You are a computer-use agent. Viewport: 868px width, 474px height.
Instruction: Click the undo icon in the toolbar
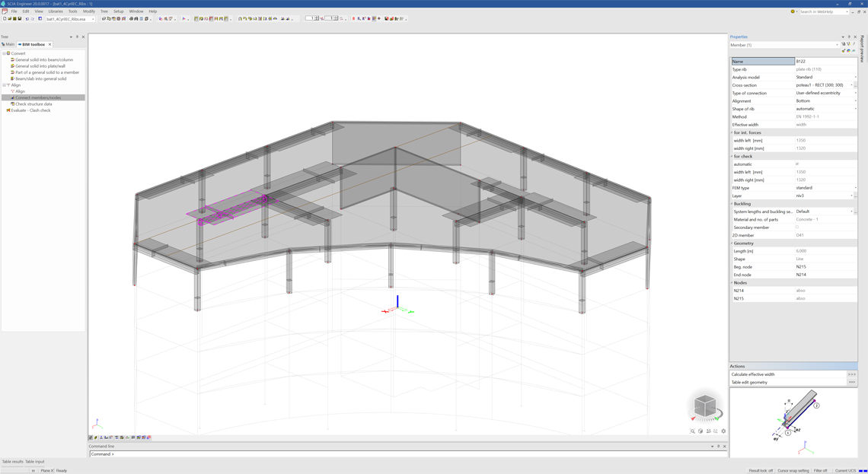click(x=27, y=19)
